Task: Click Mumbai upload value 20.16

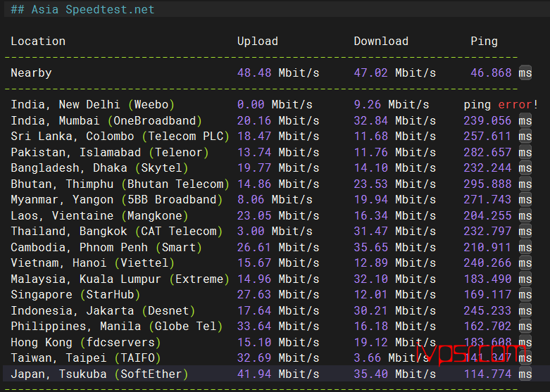Action: tap(254, 120)
